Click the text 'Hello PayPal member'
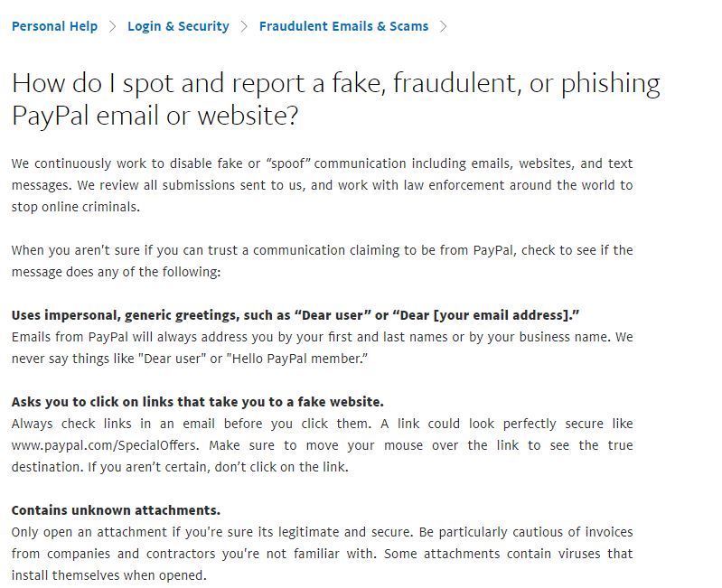 297,359
